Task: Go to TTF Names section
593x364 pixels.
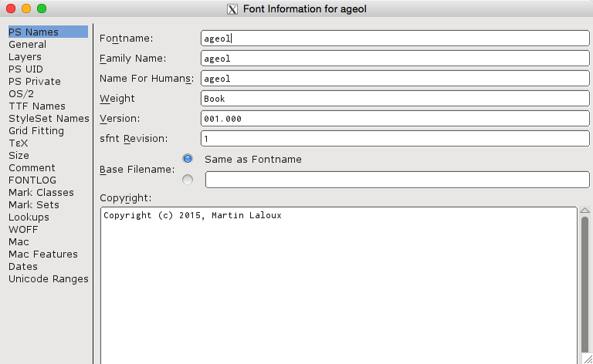Action: [36, 106]
